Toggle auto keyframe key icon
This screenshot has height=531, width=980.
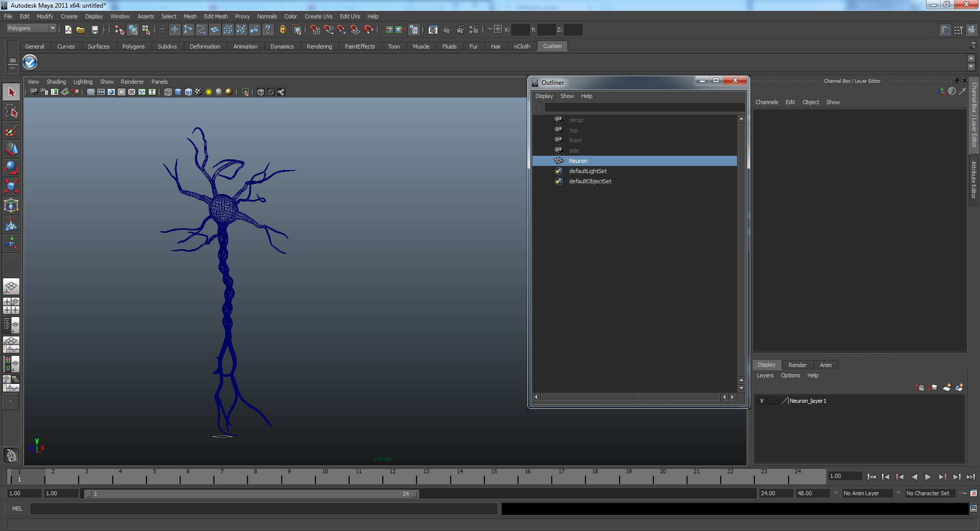[x=963, y=493]
